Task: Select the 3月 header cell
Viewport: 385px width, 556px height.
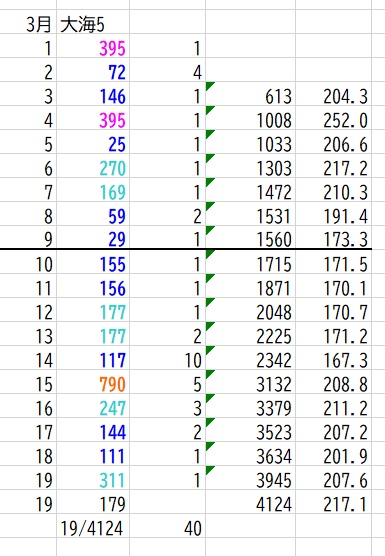Action: (x=28, y=22)
